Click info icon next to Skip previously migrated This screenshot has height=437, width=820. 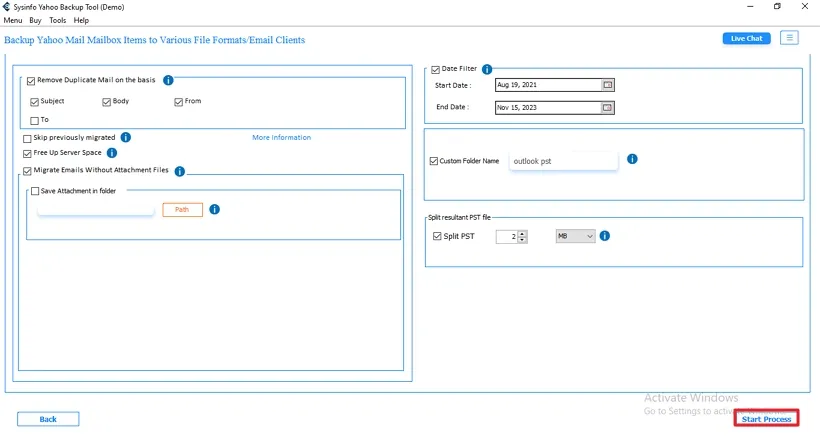[x=126, y=137]
